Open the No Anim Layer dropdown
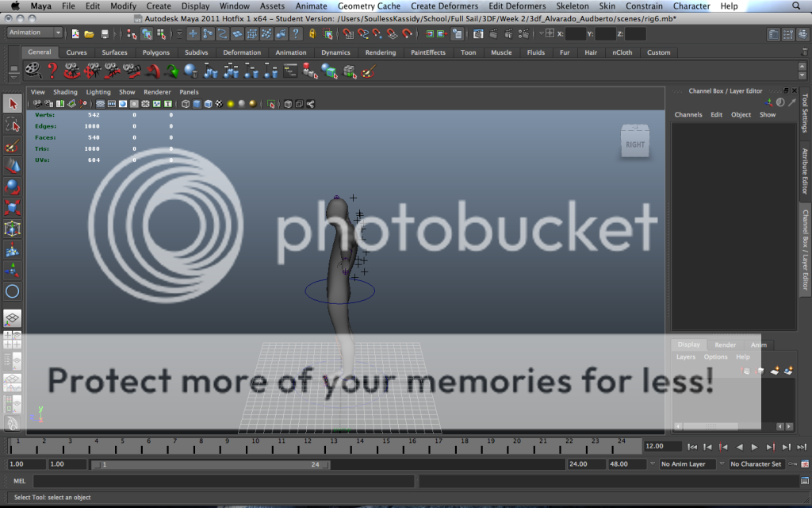812x508 pixels. click(687, 464)
